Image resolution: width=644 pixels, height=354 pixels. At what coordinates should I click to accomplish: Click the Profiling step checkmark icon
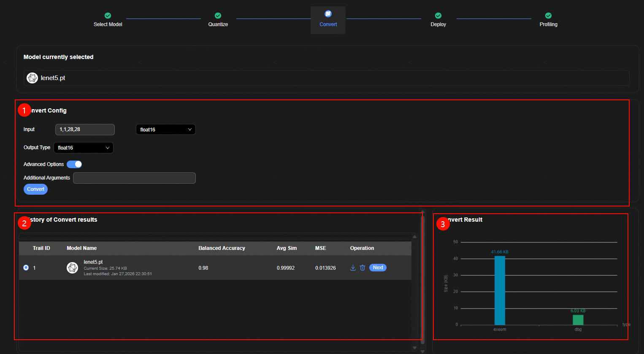click(x=548, y=16)
